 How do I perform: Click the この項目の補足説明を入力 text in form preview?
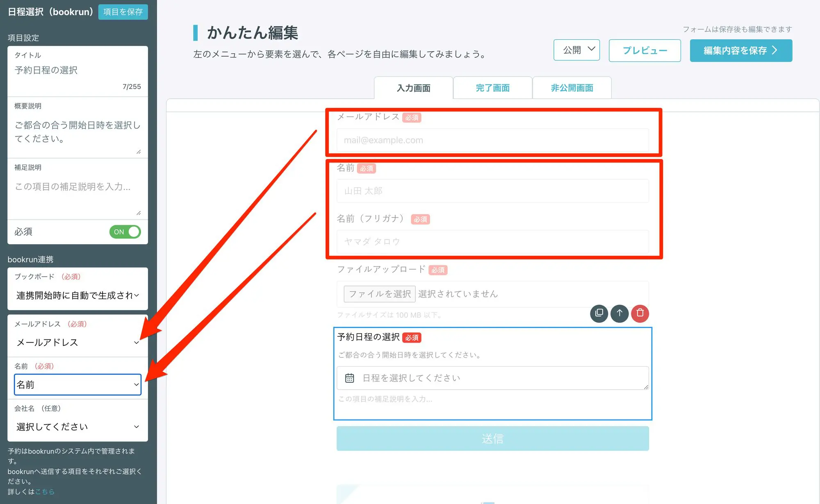click(385, 399)
